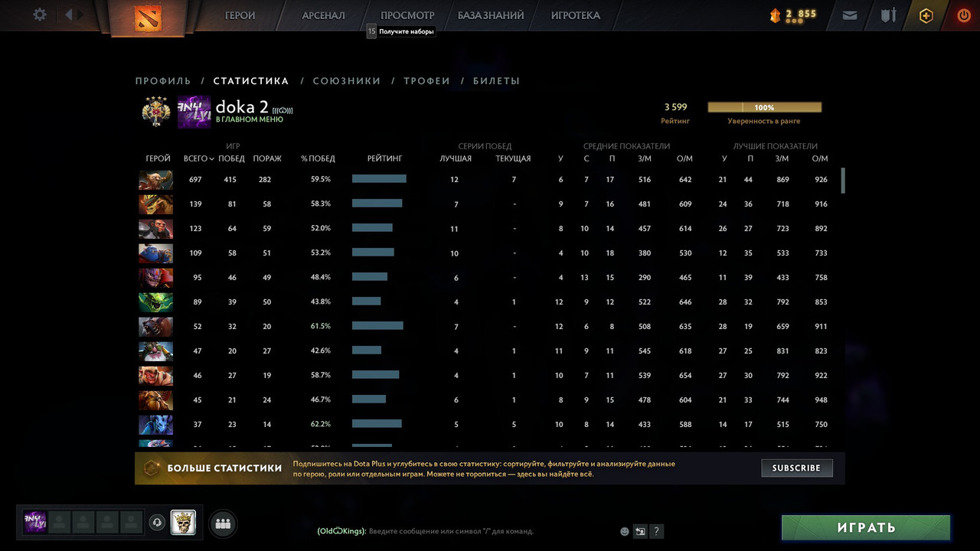This screenshot has height=551, width=980.
Task: Open the party finder people icon
Action: coord(223,523)
